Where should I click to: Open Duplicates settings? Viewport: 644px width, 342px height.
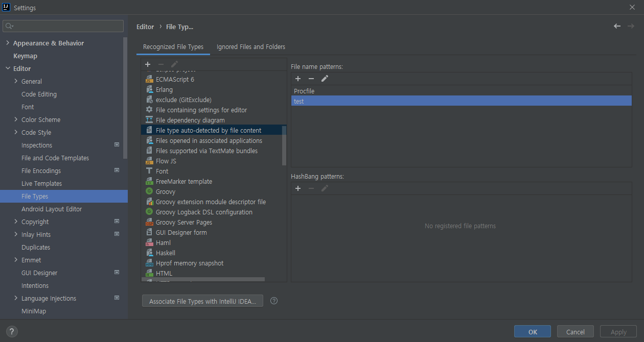pyautogui.click(x=36, y=247)
